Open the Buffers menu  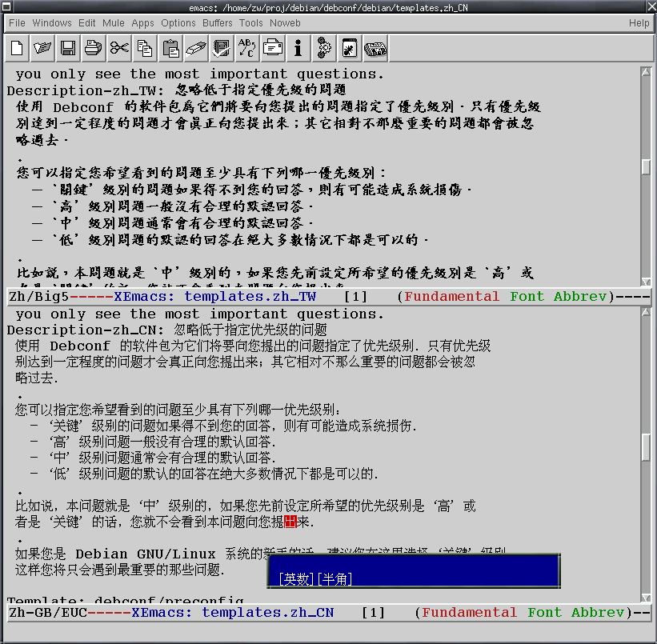[x=217, y=23]
